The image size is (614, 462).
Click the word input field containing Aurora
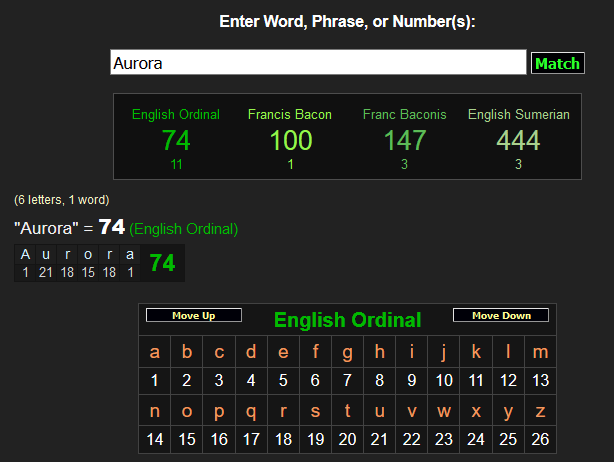click(317, 63)
